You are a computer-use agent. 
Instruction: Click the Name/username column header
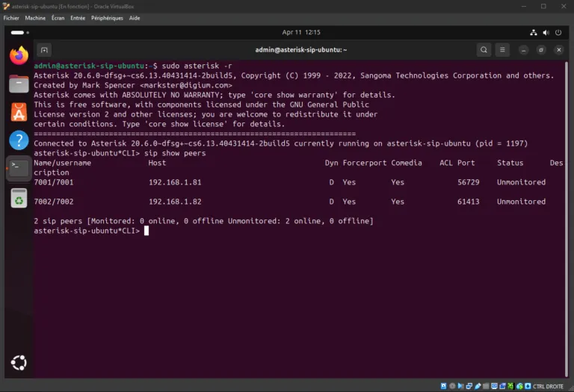point(62,163)
